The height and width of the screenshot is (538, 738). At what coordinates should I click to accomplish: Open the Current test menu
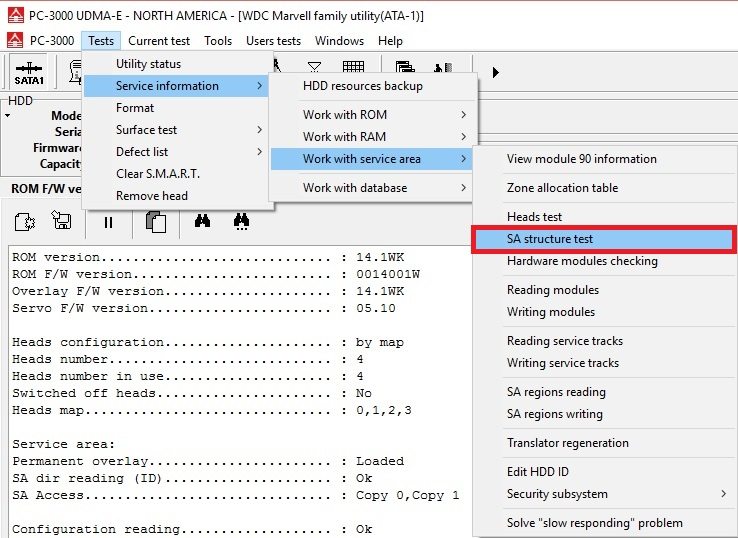(159, 41)
